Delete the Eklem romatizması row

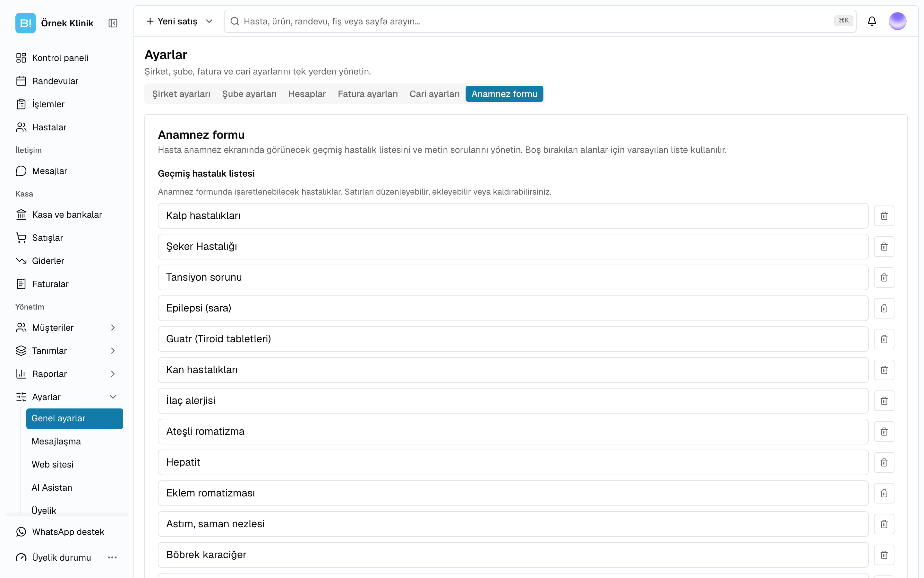click(884, 493)
